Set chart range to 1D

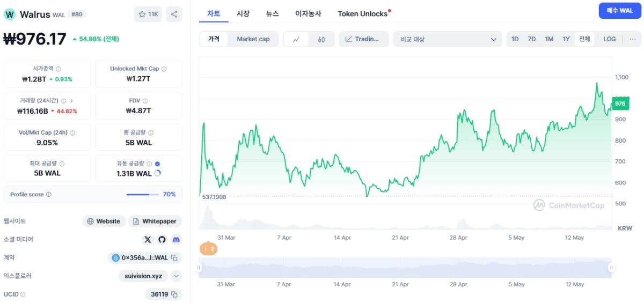(x=515, y=39)
